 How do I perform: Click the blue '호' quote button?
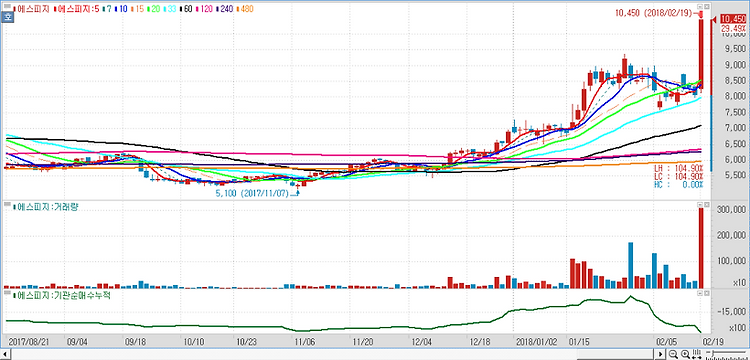(x=7, y=17)
